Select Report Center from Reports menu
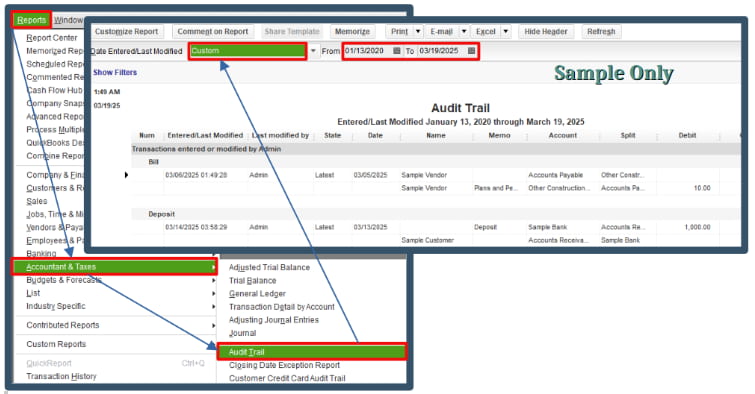Viewport: 755px width, 394px height. (x=52, y=38)
